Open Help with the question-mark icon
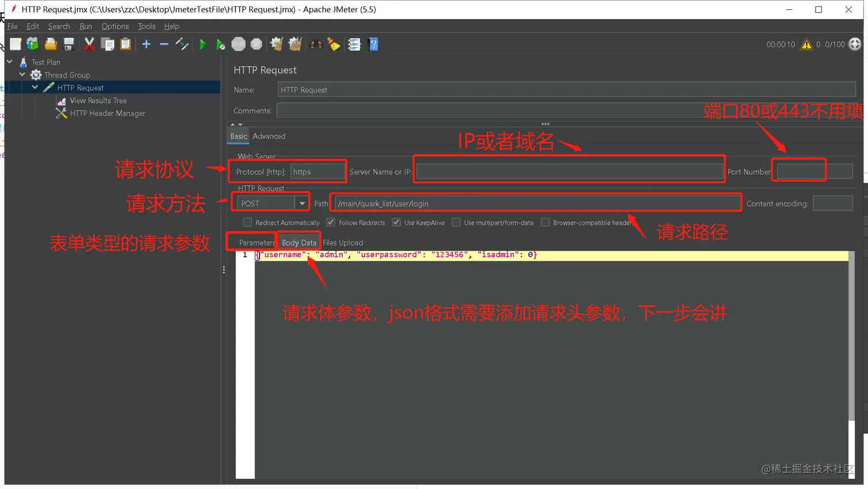This screenshot has width=868, height=489. point(373,44)
